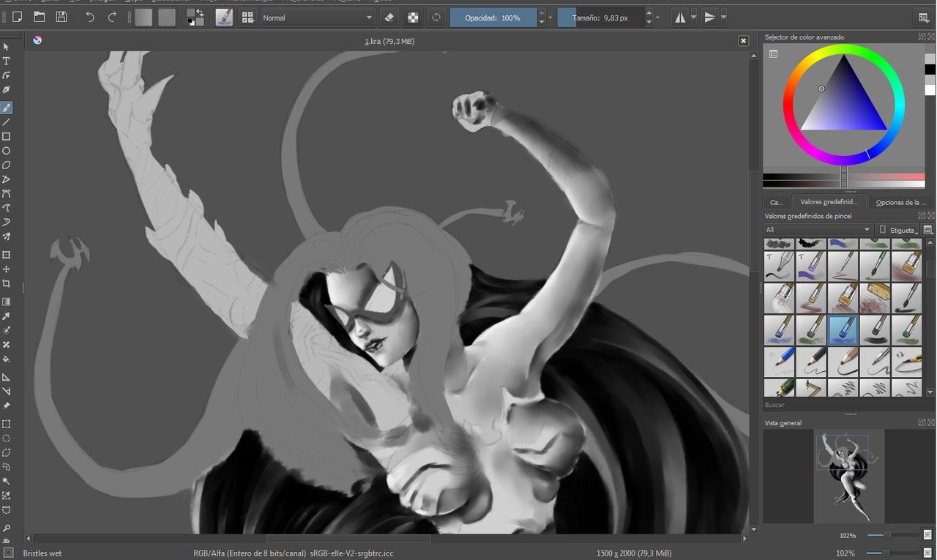Select the Ellipse tool
Screen dimensions: 937x560
tap(7, 151)
